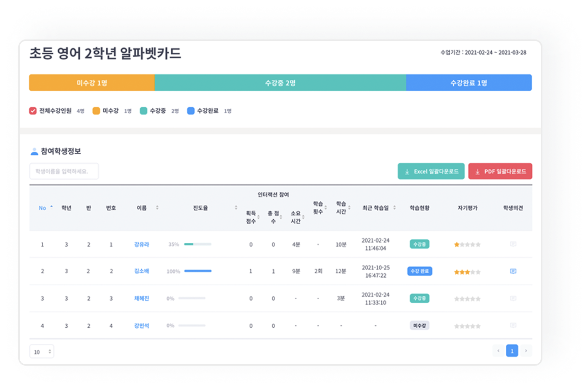Click the star rating in 김소배's row
588x390 pixels.
(x=467, y=272)
